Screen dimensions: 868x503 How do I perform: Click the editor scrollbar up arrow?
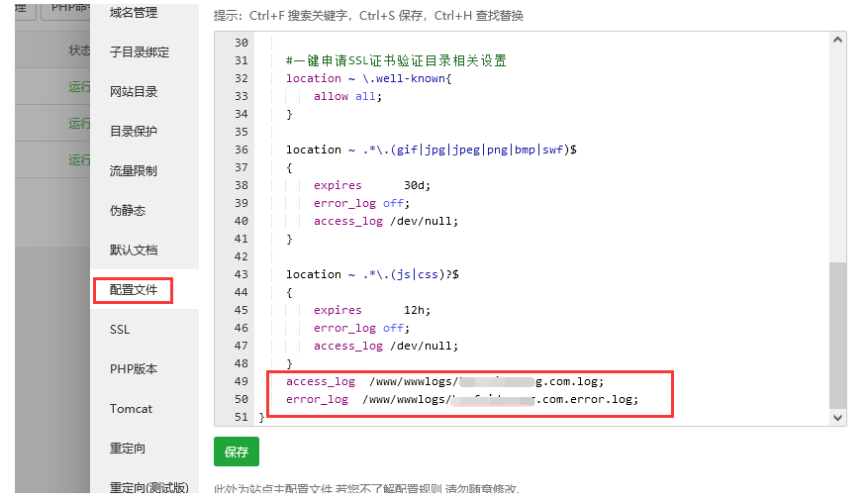[837, 40]
